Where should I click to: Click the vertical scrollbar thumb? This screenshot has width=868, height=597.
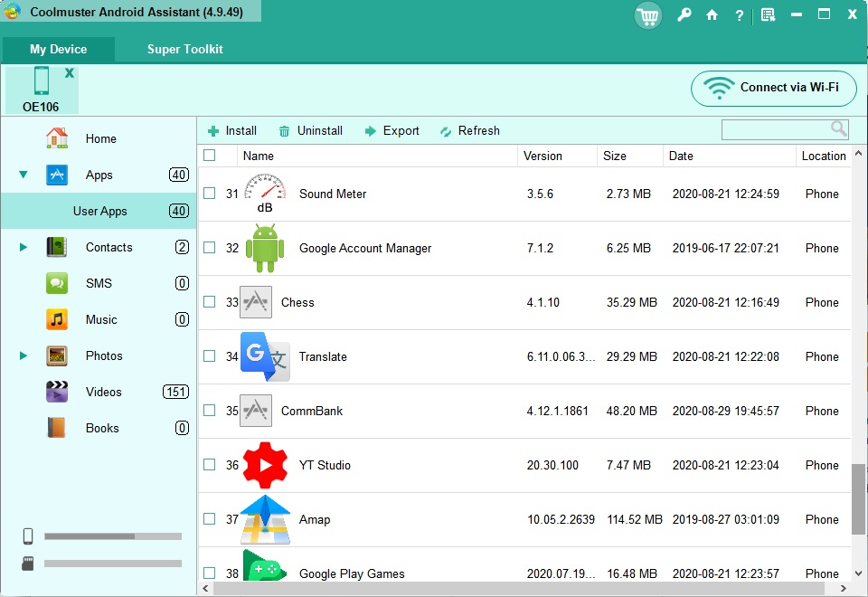click(859, 499)
